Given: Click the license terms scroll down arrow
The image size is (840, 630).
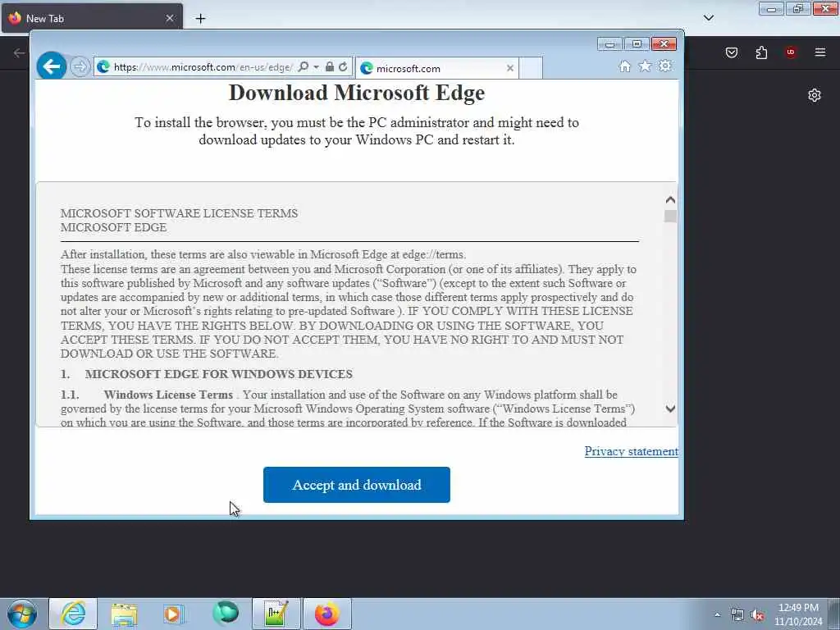Looking at the screenshot, I should [670, 409].
